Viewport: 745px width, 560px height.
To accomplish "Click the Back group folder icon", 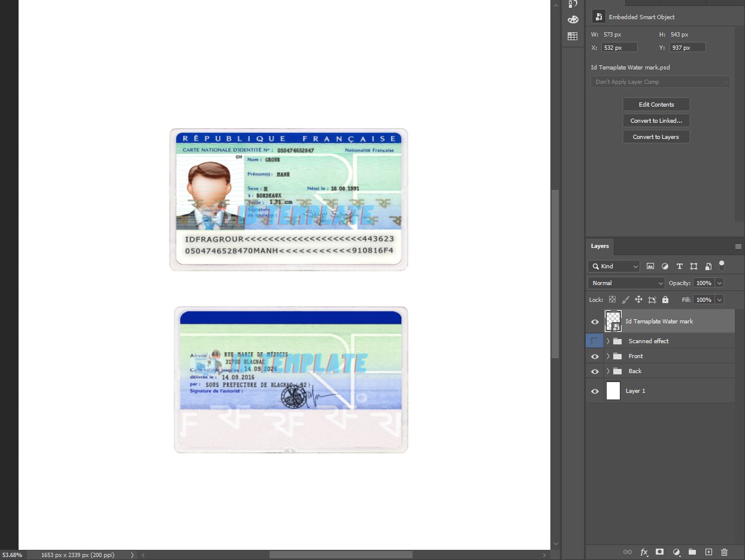I will 617,371.
